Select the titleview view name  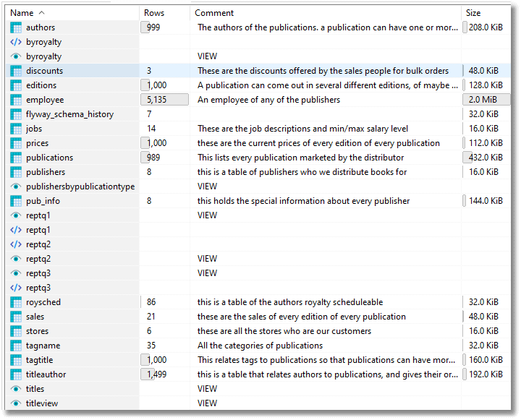[x=42, y=403]
